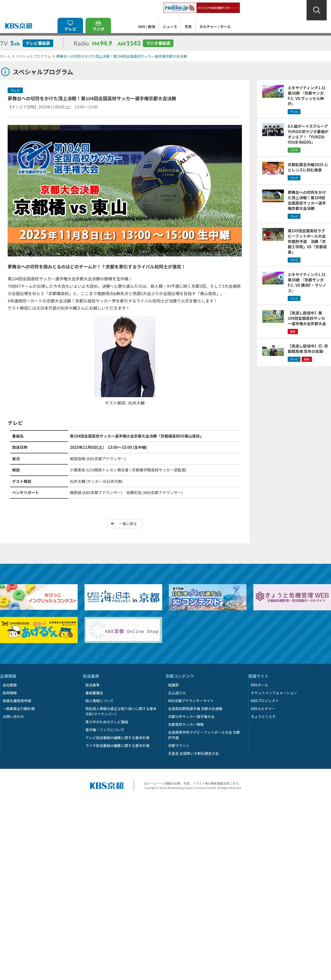Open the テレビ番組表 button
This screenshot has height=980, width=331.
pyautogui.click(x=38, y=43)
